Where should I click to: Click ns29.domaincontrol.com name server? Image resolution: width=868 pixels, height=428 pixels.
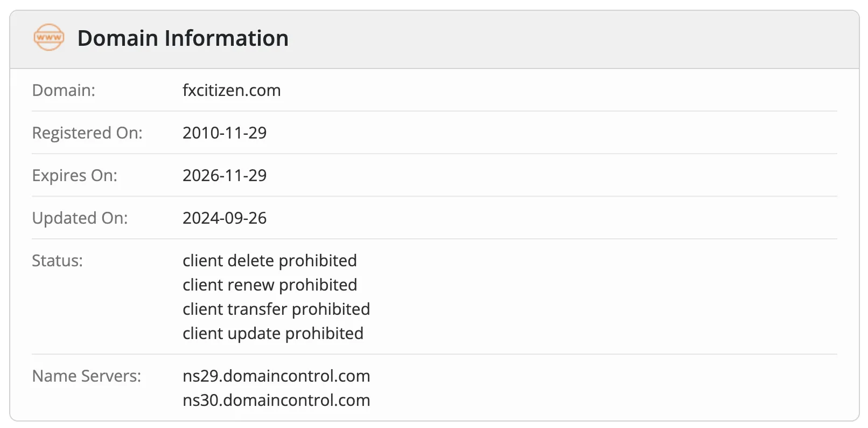[x=276, y=376]
